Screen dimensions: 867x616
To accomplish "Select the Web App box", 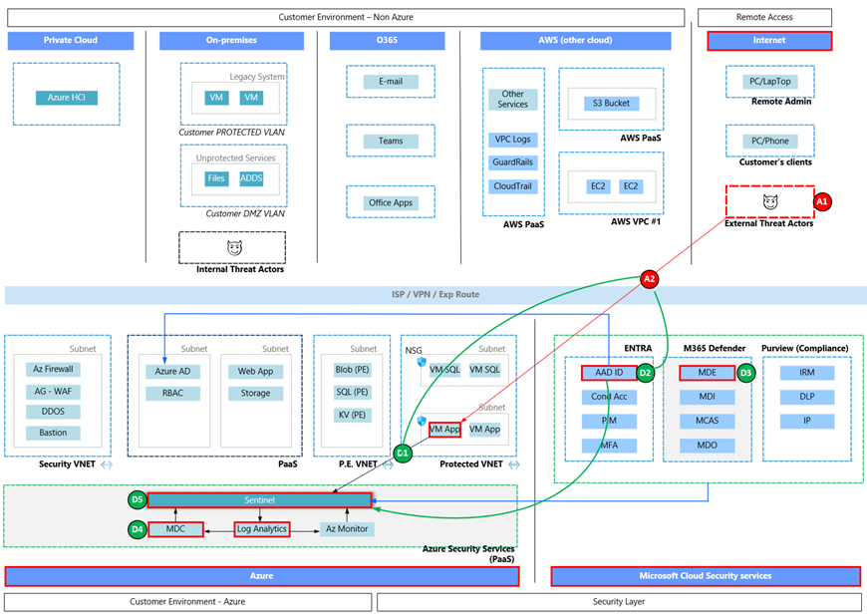I will pos(255,372).
